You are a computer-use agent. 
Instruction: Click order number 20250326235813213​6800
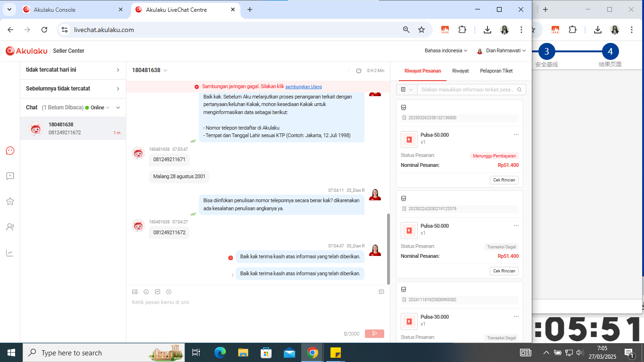[x=432, y=118]
